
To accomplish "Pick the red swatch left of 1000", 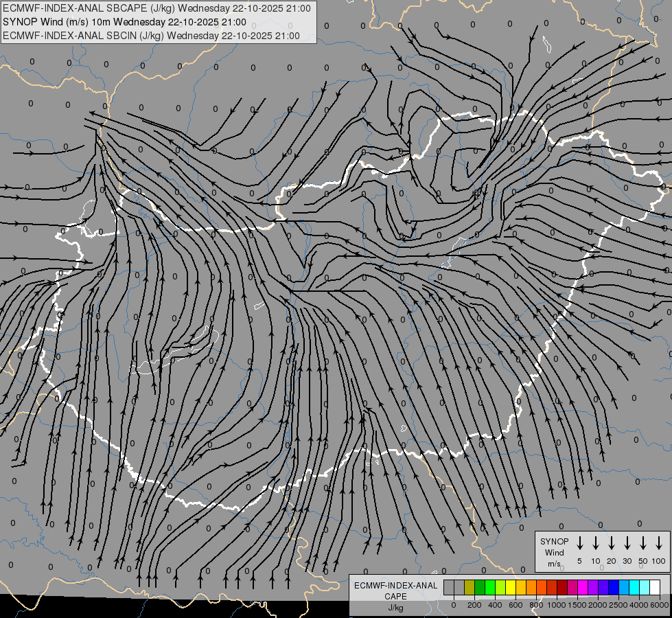I will [552, 587].
